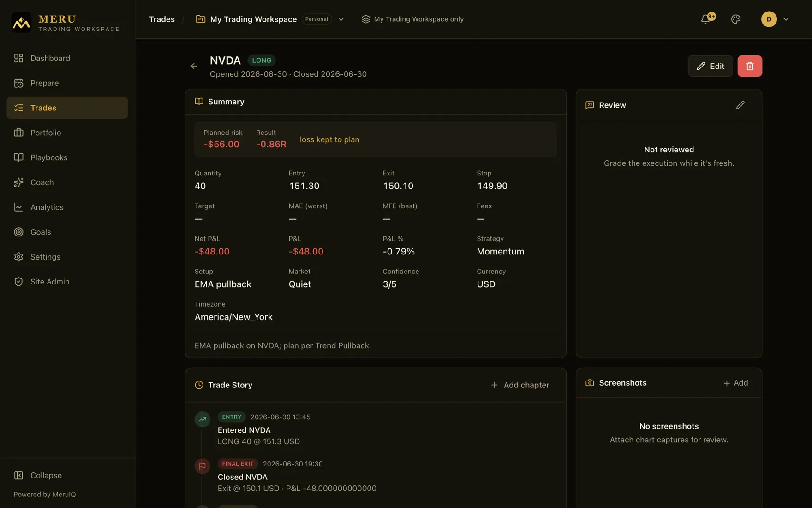
Task: Go back using the arrow icon
Action: pos(194,66)
